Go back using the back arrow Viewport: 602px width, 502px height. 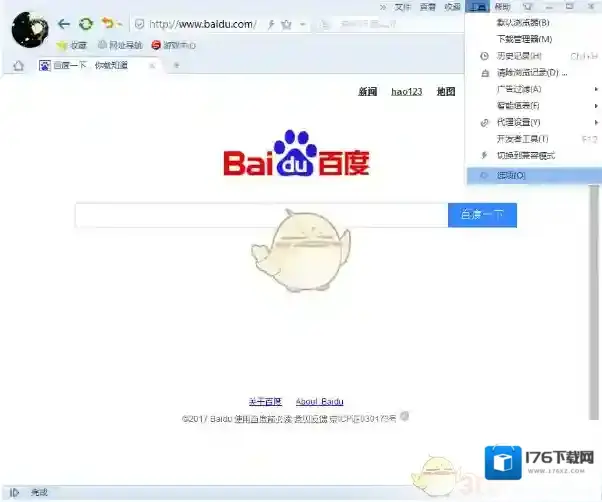(64, 24)
